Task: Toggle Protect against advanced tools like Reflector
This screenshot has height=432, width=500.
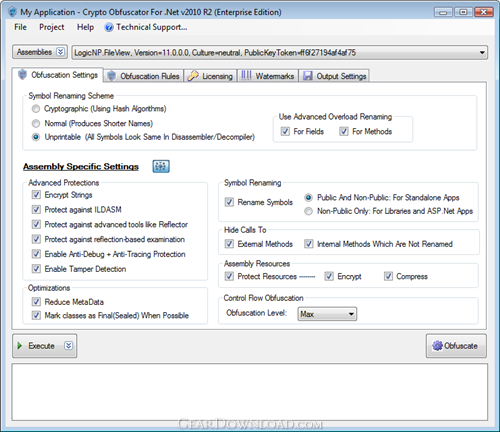Action: pos(36,224)
